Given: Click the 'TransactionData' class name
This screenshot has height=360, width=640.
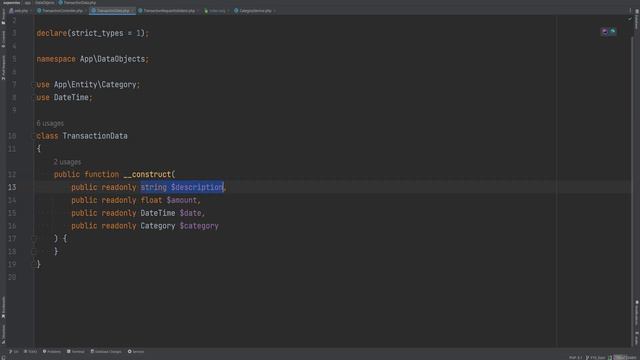Looking at the screenshot, I should (x=95, y=136).
